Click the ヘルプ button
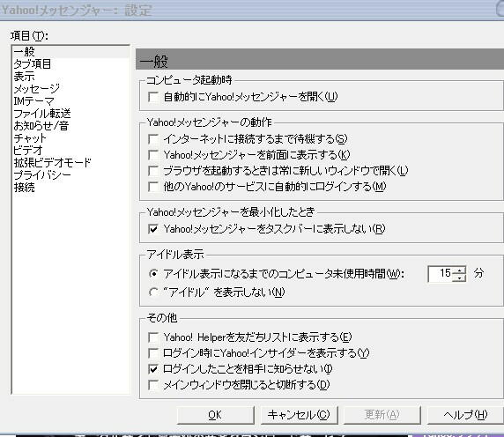Viewport: 504px width, 437px height. [465, 415]
